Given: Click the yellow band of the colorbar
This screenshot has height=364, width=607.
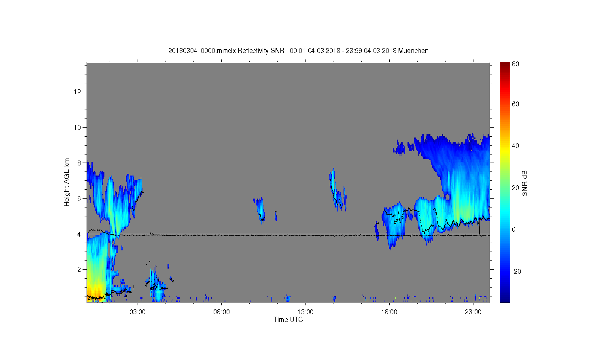Looking at the screenshot, I should (x=505, y=150).
